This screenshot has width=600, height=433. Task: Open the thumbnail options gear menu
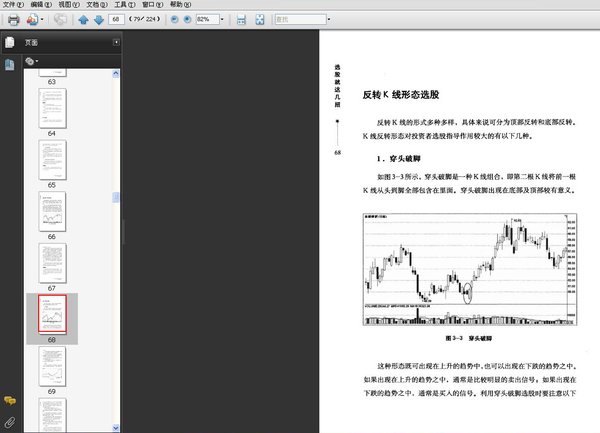[x=31, y=61]
